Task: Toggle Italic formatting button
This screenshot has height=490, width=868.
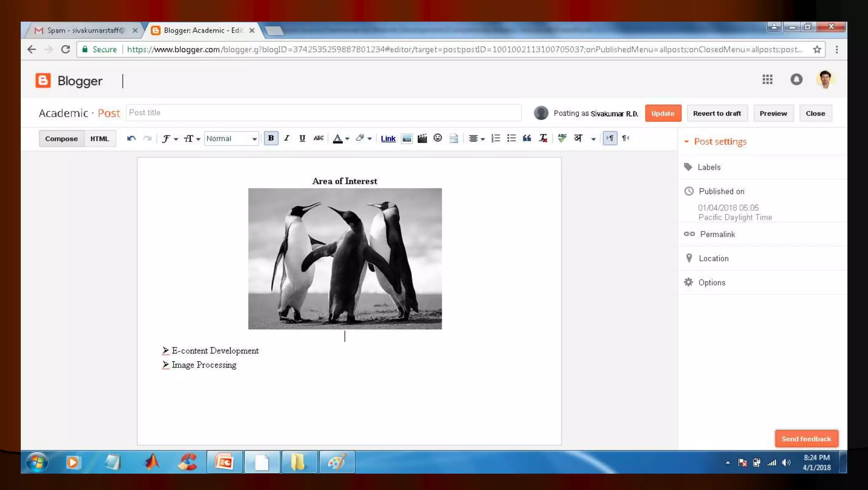Action: [287, 138]
